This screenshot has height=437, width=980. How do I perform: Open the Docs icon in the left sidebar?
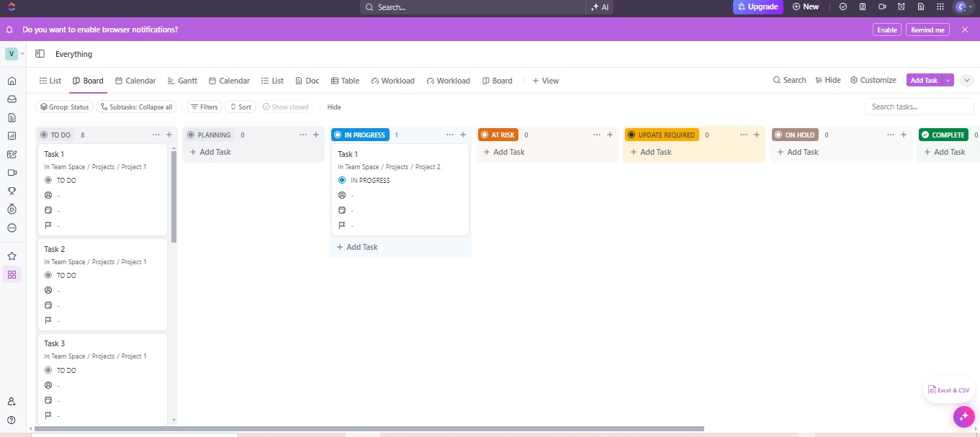point(12,117)
